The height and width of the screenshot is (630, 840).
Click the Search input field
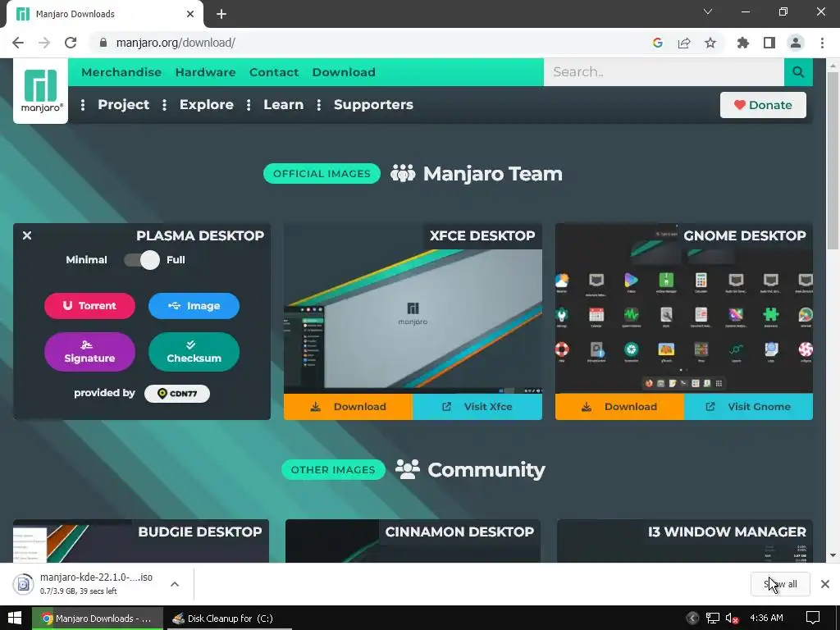664,72
